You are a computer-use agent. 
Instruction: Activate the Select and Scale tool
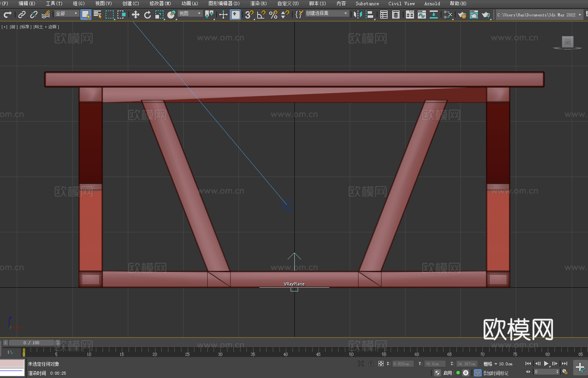coord(159,14)
